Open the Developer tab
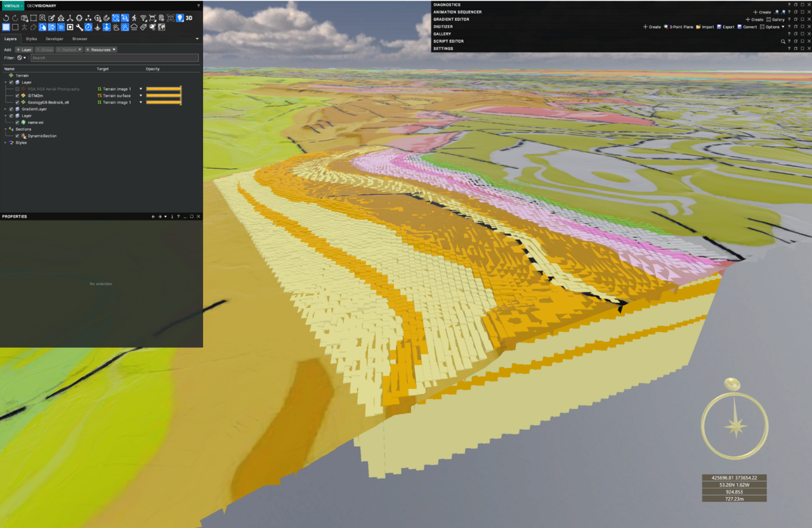This screenshot has width=812, height=528. (x=54, y=39)
